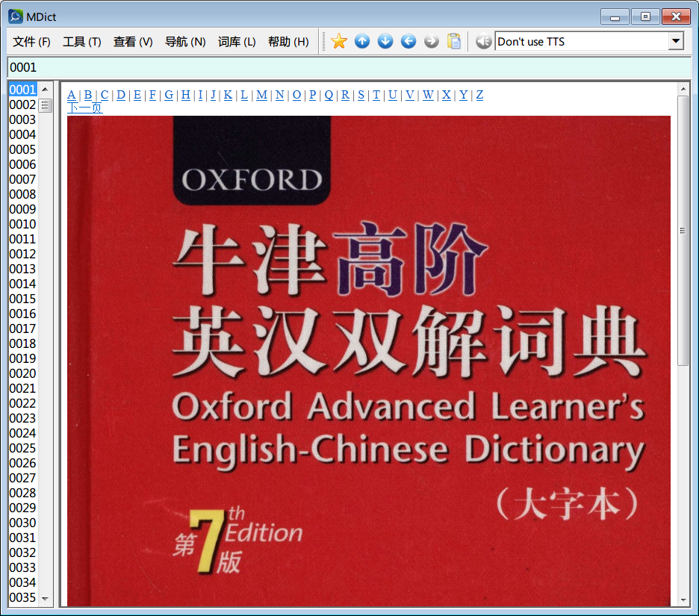Open the 词库 (L) menu
Image resolution: width=699 pixels, height=616 pixels.
[237, 42]
